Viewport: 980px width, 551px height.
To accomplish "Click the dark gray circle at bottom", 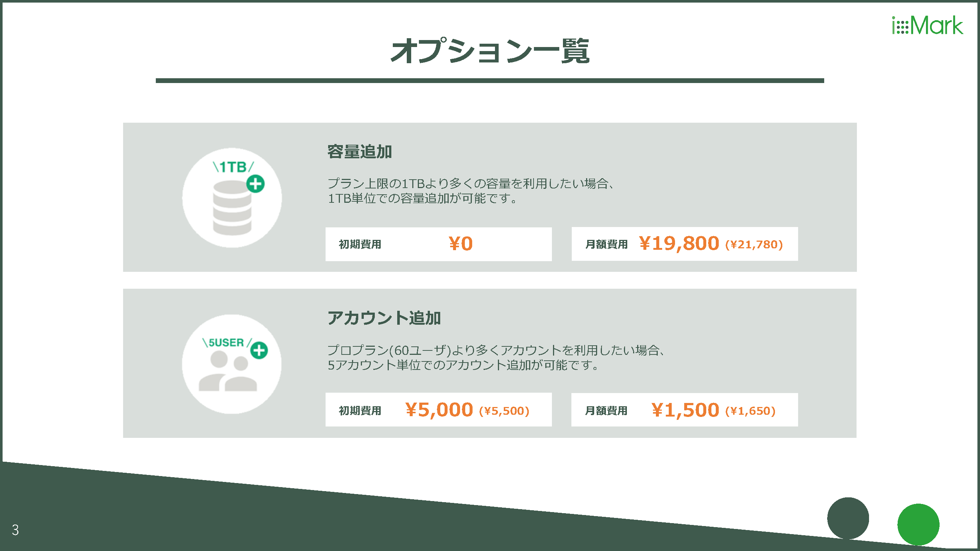I will [x=848, y=518].
